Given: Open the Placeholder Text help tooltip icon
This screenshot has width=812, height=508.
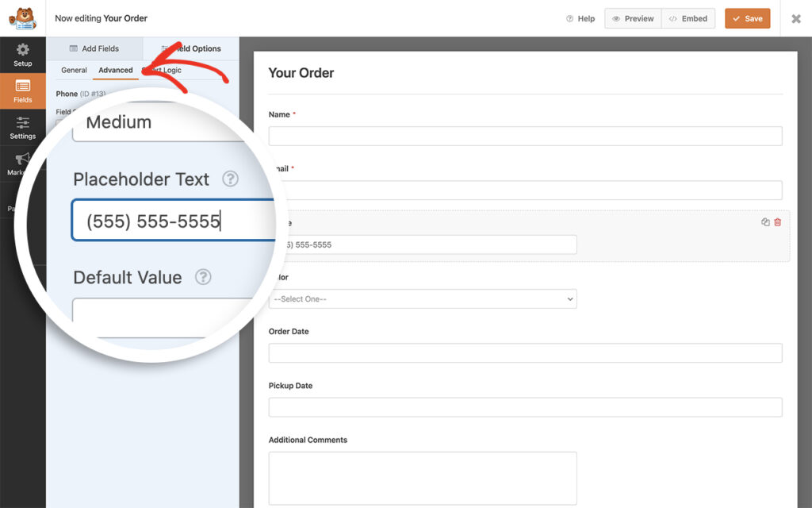Looking at the screenshot, I should point(230,179).
